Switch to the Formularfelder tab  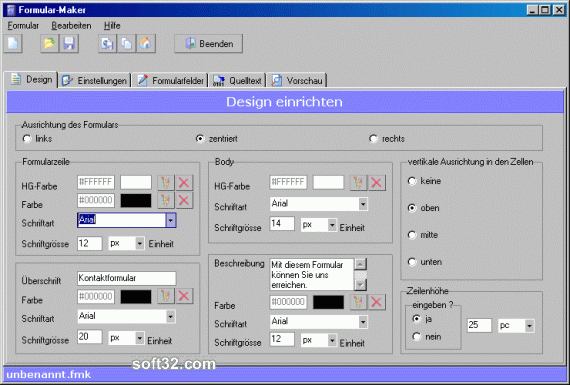(170, 80)
